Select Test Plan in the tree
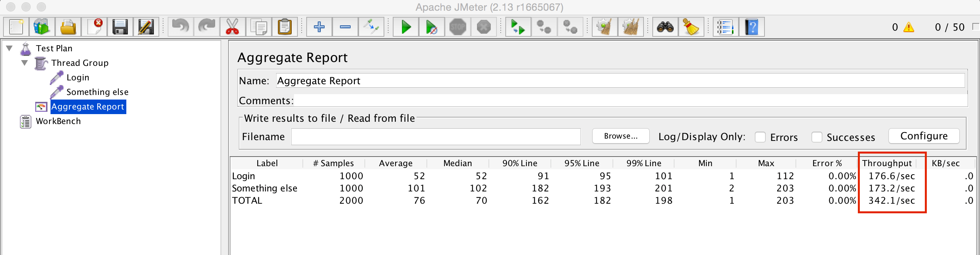This screenshot has width=980, height=255. (54, 48)
